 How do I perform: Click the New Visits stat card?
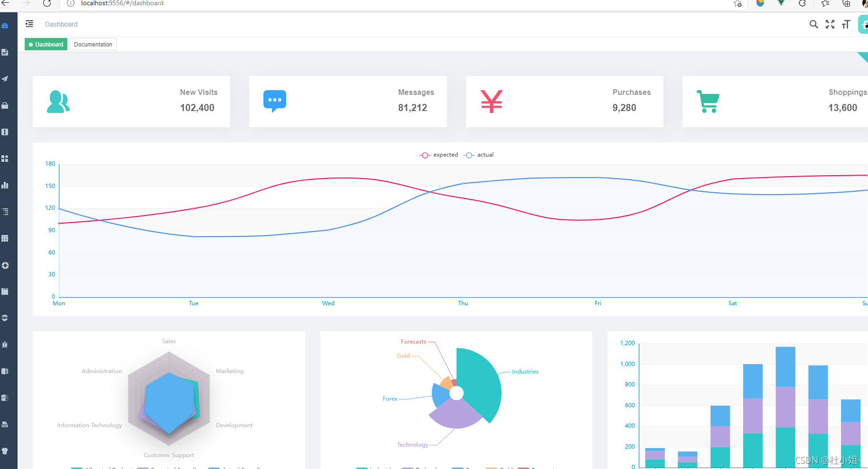131,101
